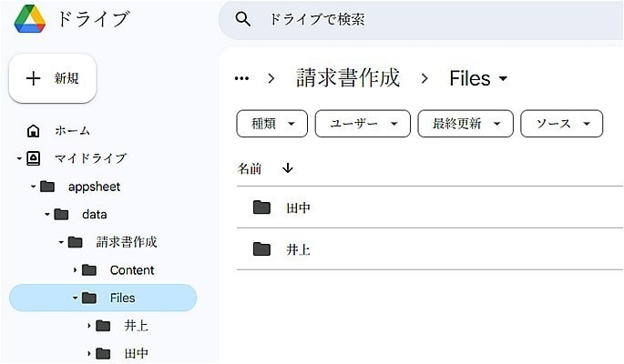Open the 最終更新 filter dropdown
Image resolution: width=624 pixels, height=364 pixels.
465,124
